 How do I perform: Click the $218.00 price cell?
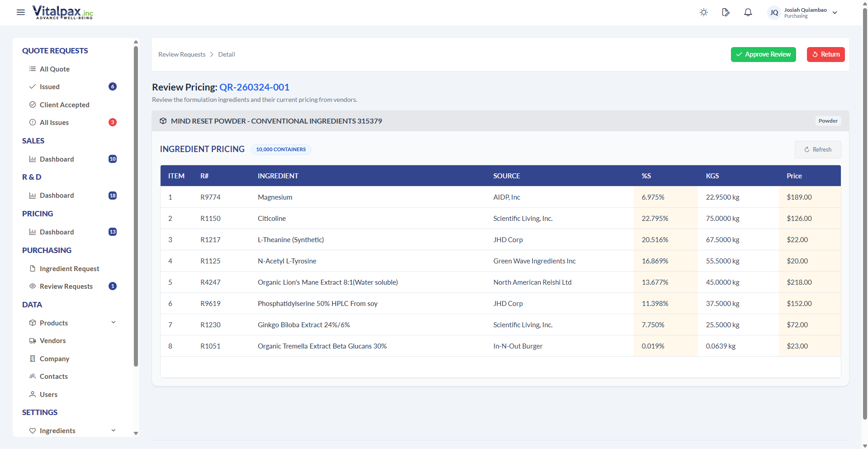[x=810, y=282]
